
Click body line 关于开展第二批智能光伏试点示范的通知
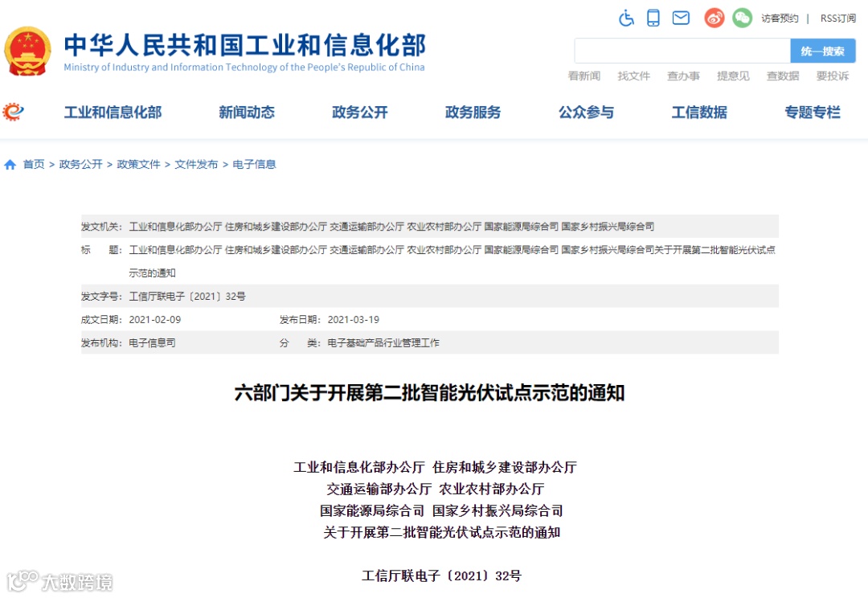[442, 532]
